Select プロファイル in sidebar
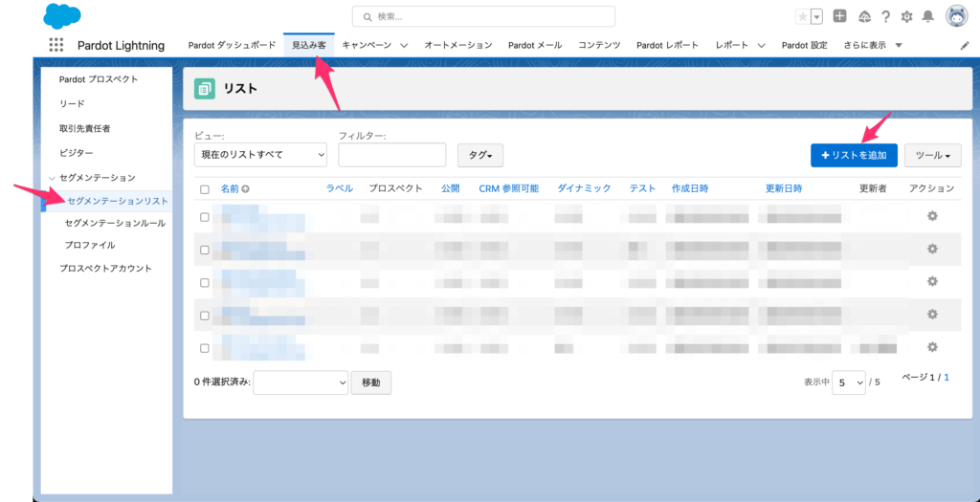The height and width of the screenshot is (502, 980). (x=90, y=246)
